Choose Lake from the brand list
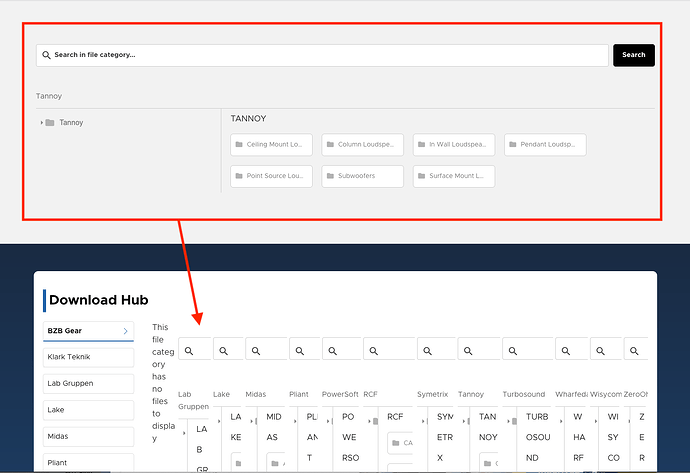 coord(88,410)
